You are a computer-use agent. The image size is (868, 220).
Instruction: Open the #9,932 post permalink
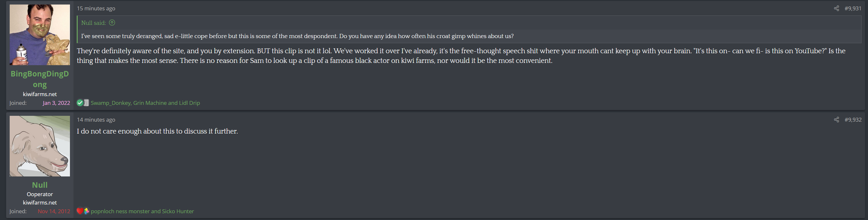coord(853,120)
